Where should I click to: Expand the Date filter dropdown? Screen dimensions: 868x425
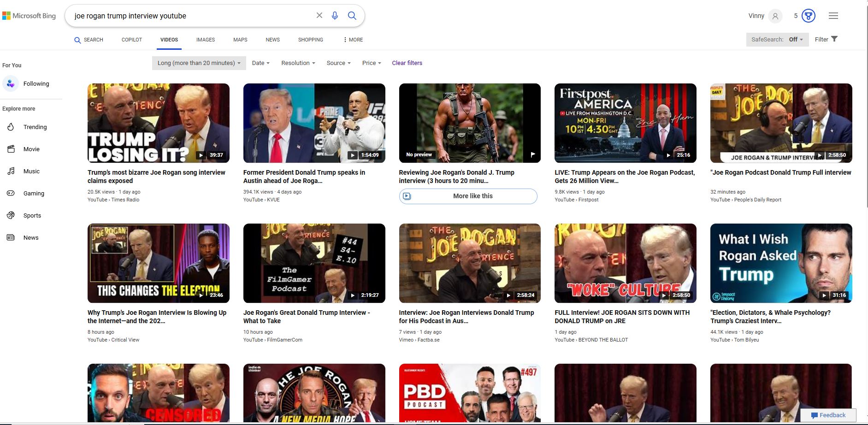click(261, 63)
